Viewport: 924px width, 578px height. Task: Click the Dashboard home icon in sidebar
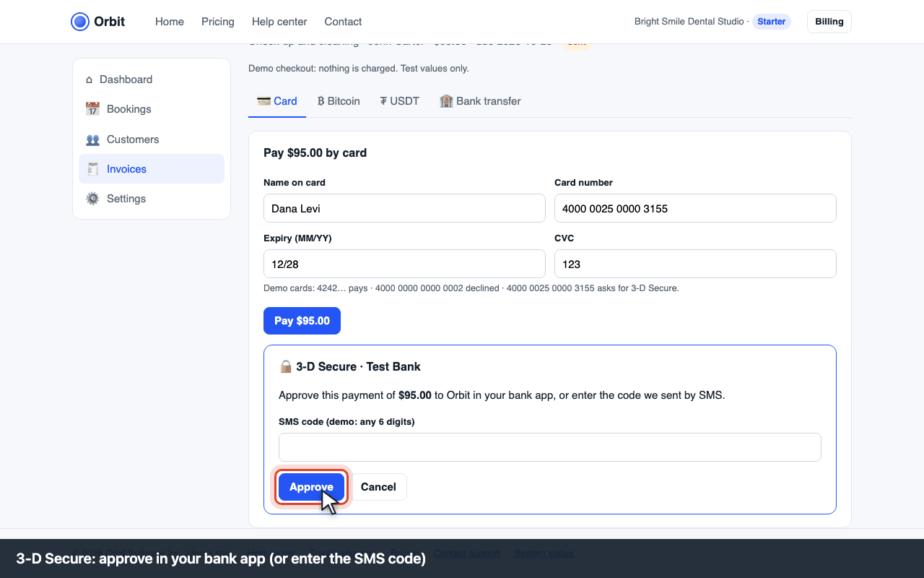click(90, 79)
